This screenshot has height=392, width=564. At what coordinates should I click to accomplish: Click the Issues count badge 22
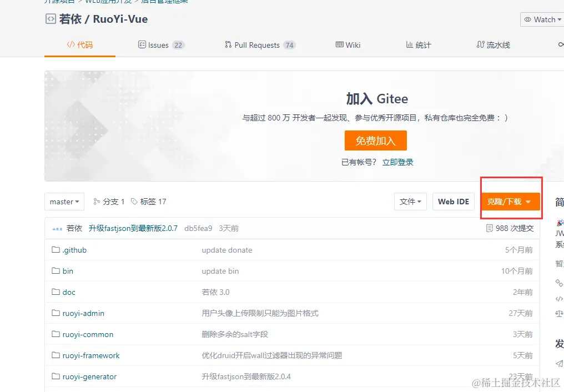pos(178,46)
